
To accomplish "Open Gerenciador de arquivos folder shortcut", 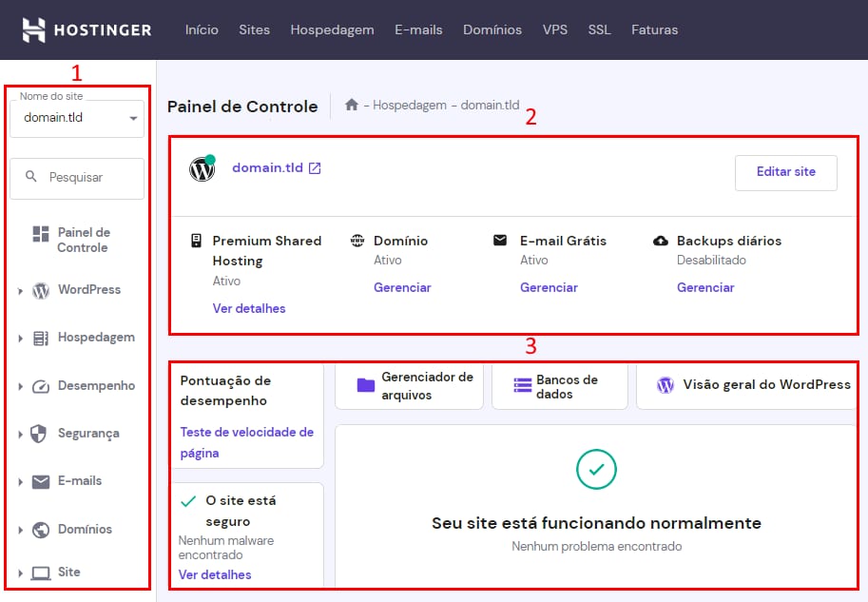I will [x=410, y=385].
